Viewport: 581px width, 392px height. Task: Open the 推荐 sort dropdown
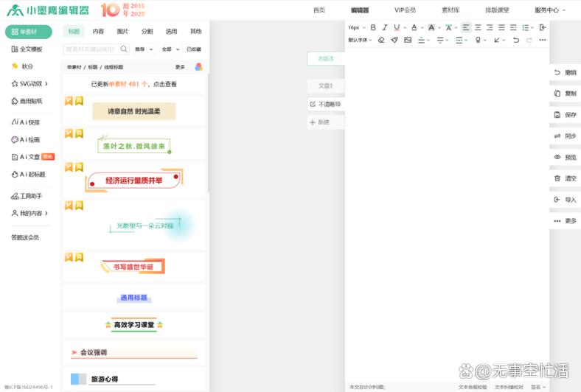pos(144,49)
